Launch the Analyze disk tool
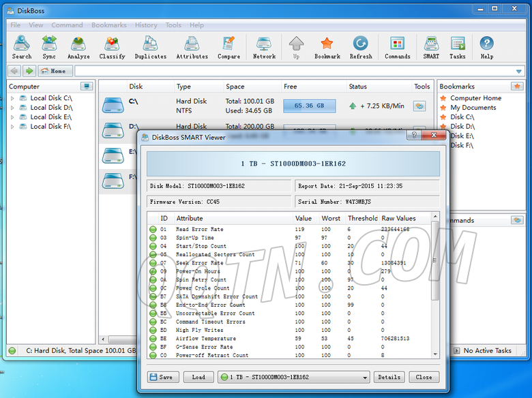The image size is (532, 398). point(78,47)
